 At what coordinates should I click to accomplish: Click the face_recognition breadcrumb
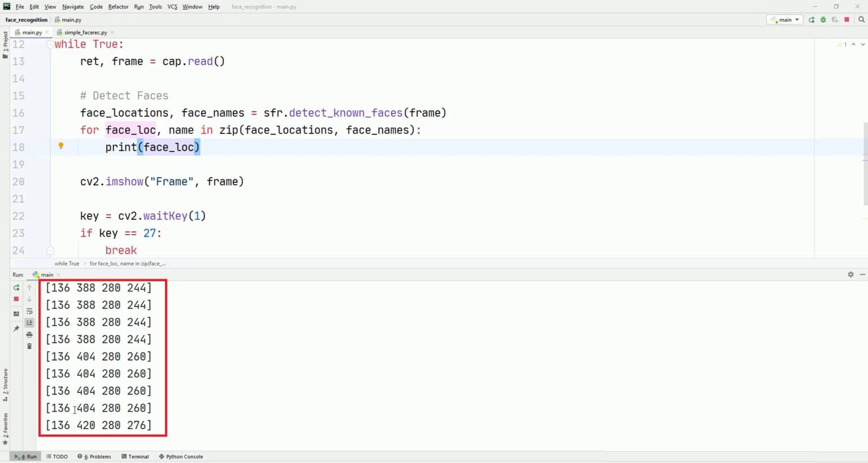point(27,20)
